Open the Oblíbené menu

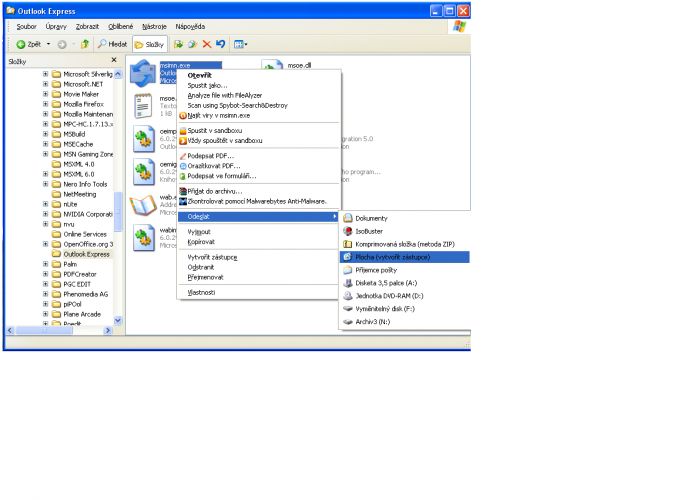(120, 27)
